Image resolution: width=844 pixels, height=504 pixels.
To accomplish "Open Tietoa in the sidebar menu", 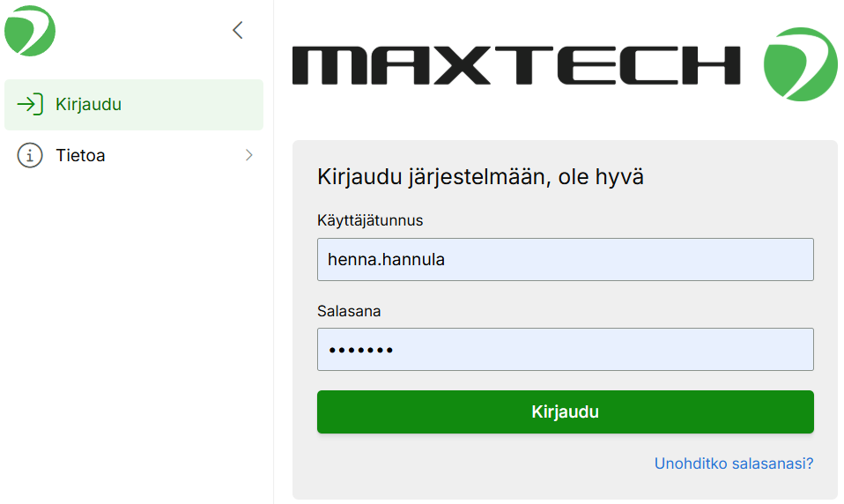I will coord(134,156).
